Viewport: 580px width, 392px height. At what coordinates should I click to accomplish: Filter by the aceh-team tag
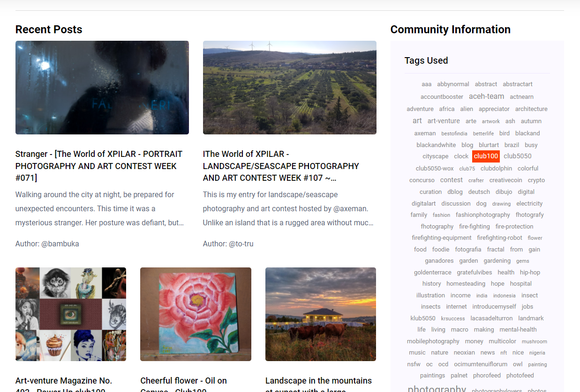pyautogui.click(x=486, y=96)
